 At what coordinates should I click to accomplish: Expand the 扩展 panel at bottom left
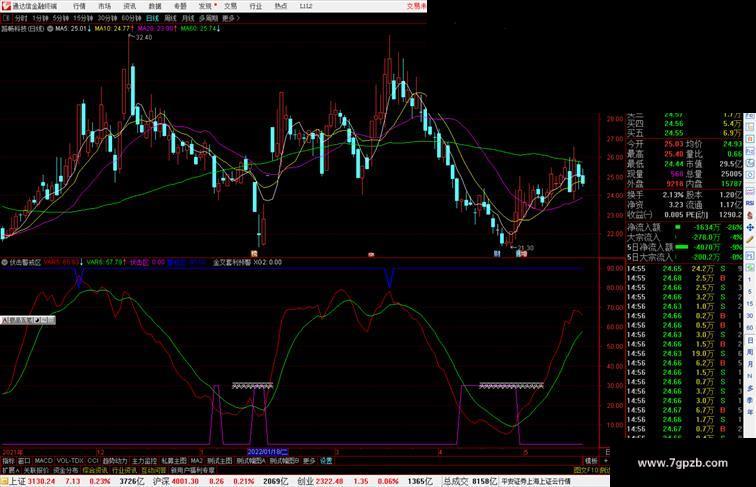click(x=11, y=470)
